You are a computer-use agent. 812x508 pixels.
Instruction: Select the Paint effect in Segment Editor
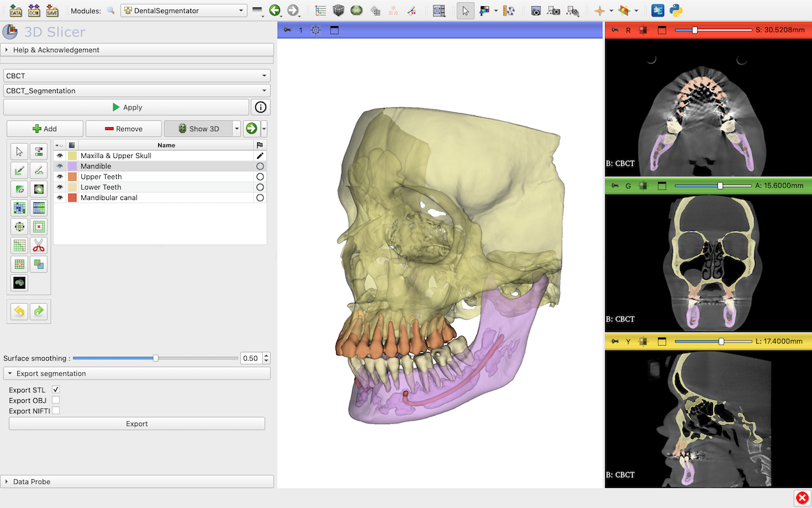click(x=19, y=170)
